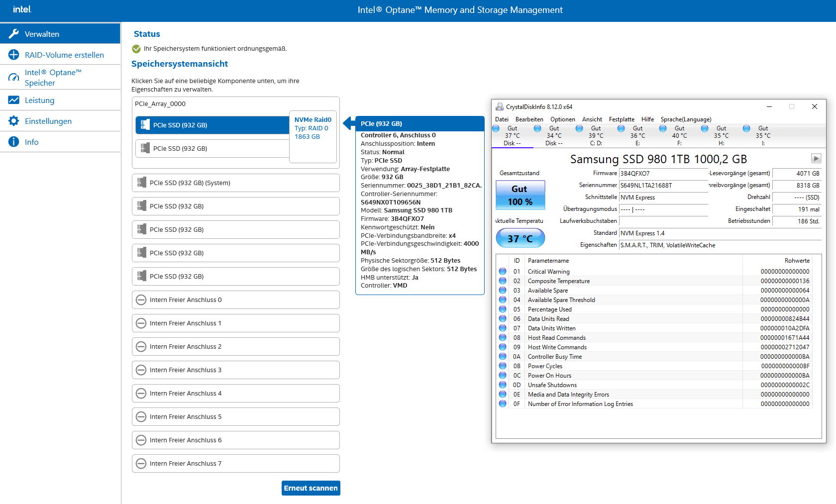The height and width of the screenshot is (504, 836).
Task: Click the health orb of disk H:
Action: 705,128
